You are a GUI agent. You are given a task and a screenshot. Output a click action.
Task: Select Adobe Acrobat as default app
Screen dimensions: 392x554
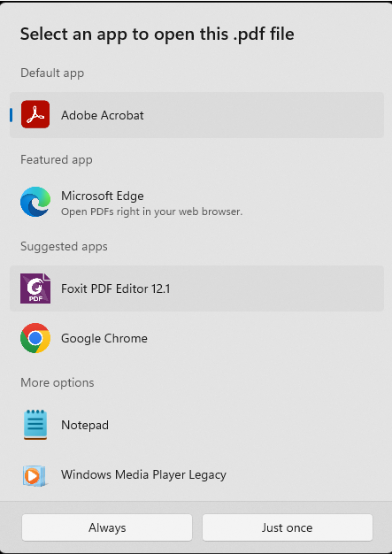pos(196,115)
